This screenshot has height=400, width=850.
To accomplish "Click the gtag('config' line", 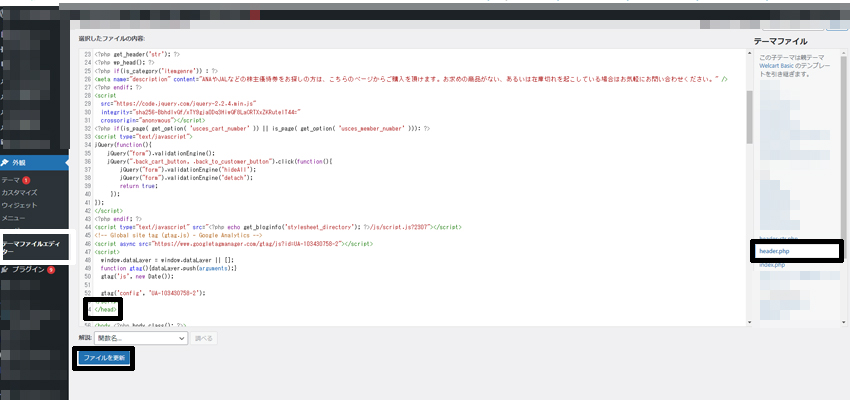I will (x=154, y=293).
